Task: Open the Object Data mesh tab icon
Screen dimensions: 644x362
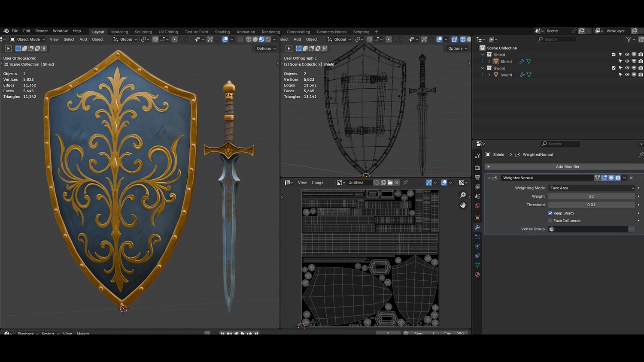Action: [x=477, y=265]
